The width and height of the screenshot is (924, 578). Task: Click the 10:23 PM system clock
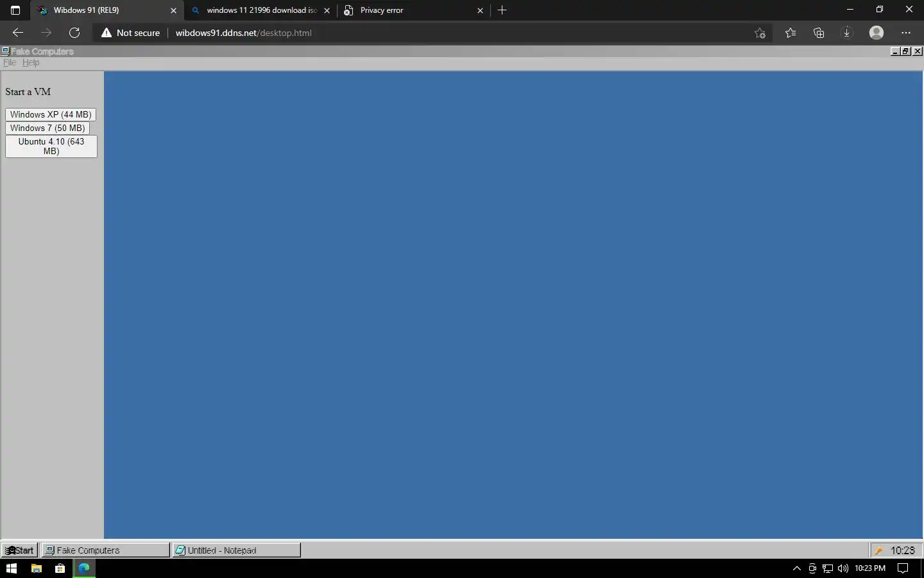(870, 568)
